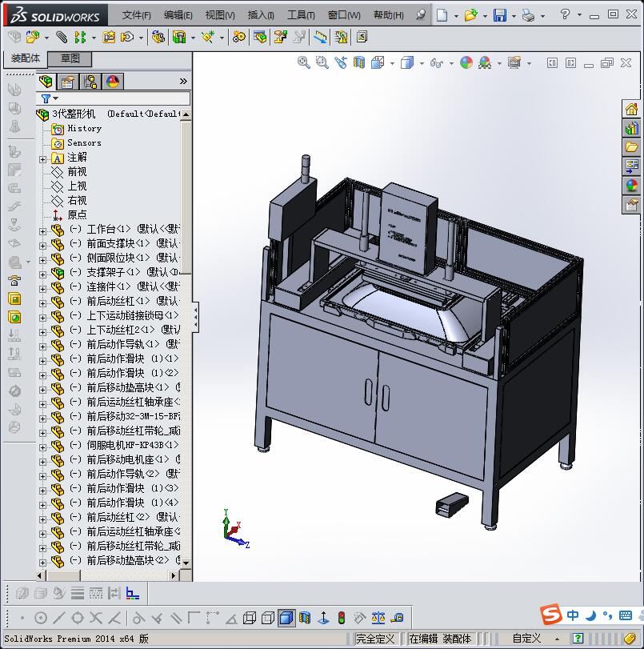Toggle the layout dimension icon above bottom toolbar
This screenshot has width=644, height=649.
[x=133, y=593]
